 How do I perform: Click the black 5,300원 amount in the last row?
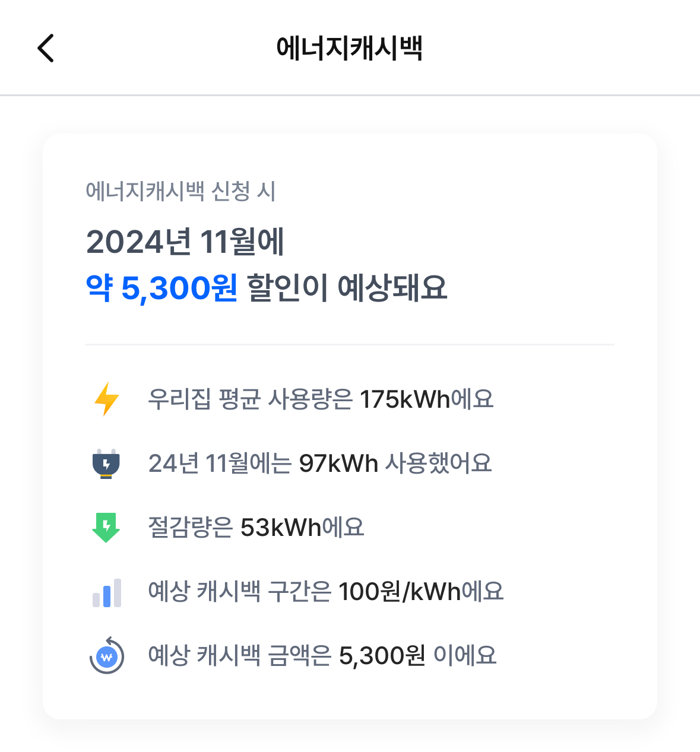(x=382, y=655)
